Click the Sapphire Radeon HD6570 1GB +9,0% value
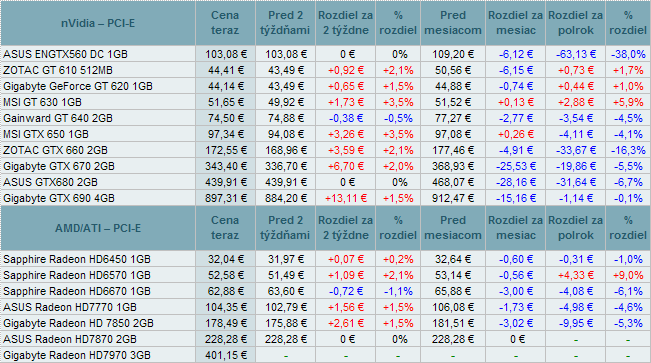The image size is (651, 363). point(628,275)
